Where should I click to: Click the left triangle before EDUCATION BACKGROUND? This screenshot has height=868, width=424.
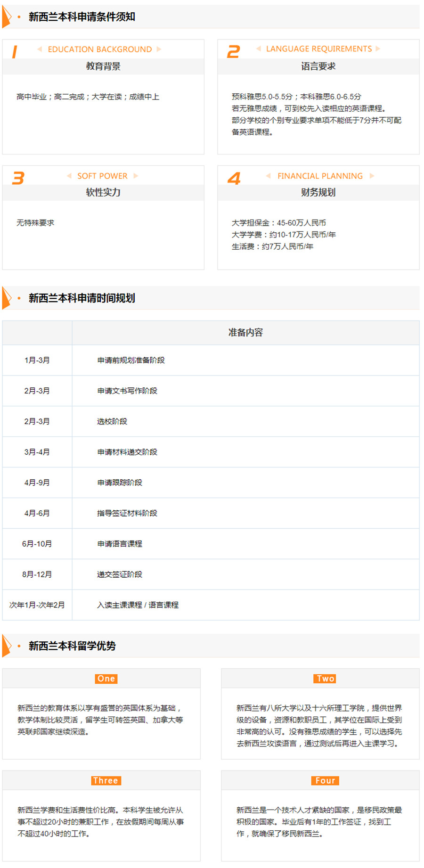point(40,49)
